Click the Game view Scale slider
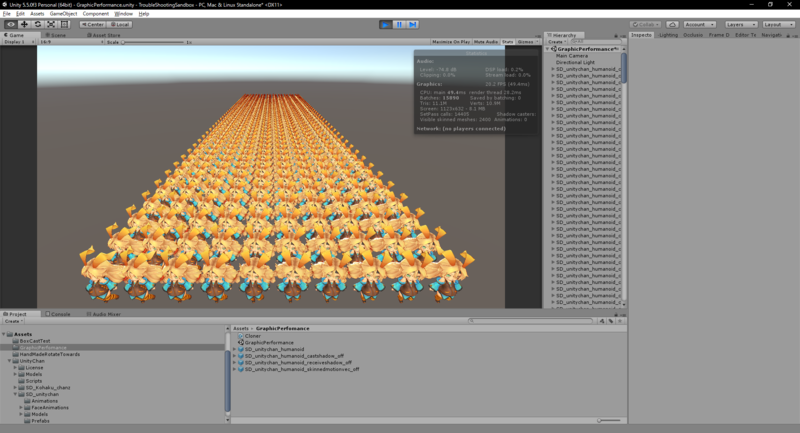The height and width of the screenshot is (433, 800). 153,42
